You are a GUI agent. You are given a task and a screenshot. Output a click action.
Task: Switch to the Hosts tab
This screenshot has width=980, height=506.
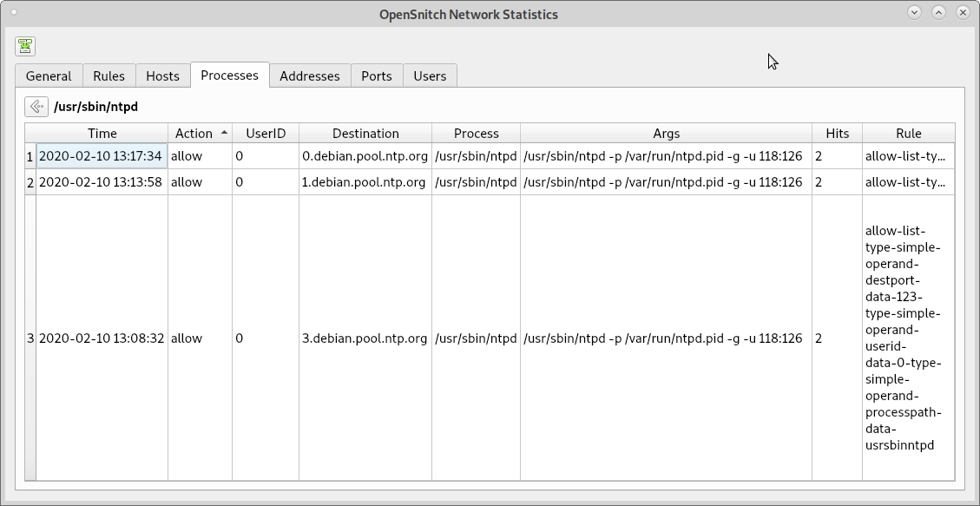tap(162, 76)
